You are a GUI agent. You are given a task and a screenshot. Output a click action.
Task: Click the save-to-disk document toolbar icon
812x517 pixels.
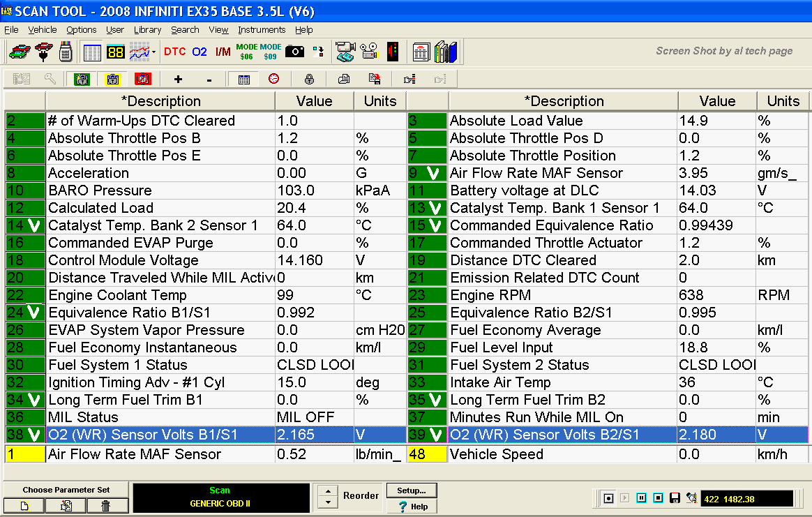(x=375, y=80)
